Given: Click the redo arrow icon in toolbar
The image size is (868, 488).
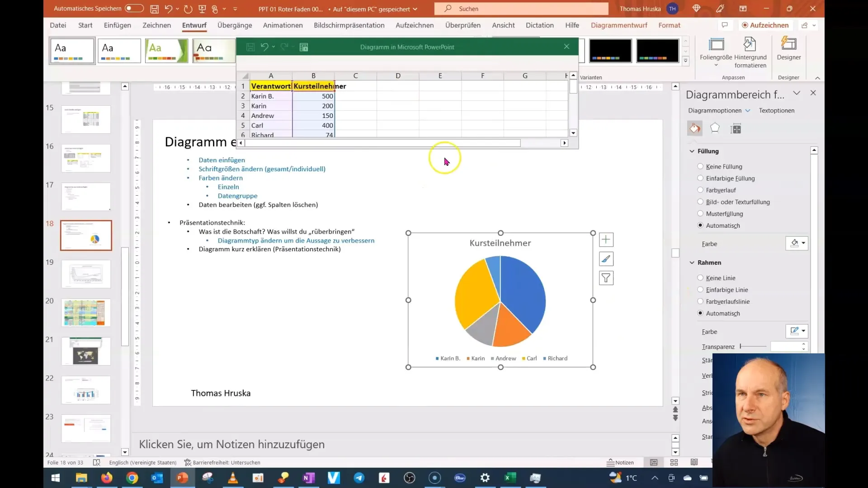Looking at the screenshot, I should (x=187, y=8).
